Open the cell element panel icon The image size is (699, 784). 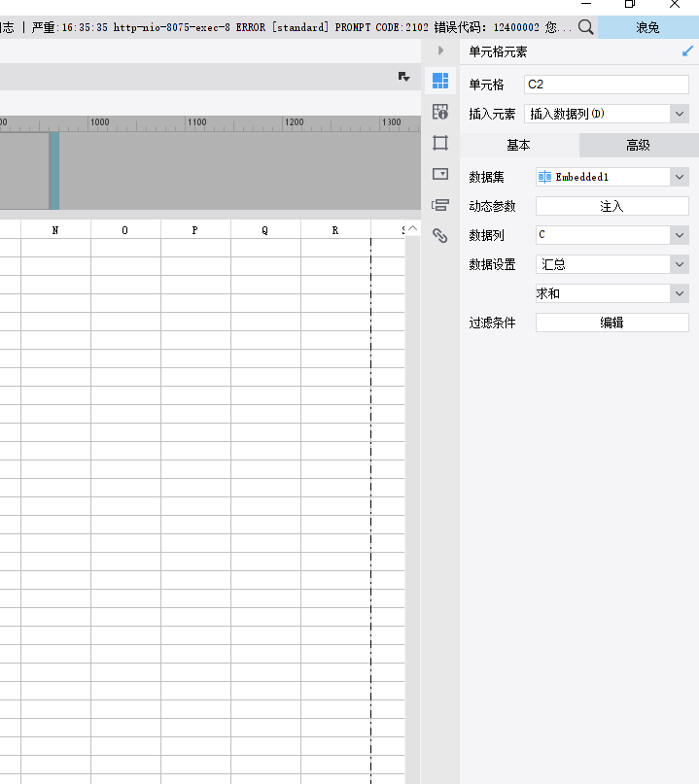[440, 81]
